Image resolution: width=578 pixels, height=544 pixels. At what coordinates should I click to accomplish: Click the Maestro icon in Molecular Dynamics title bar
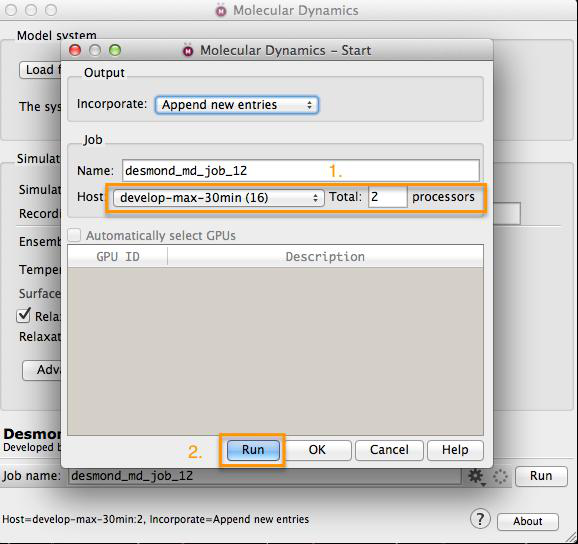pos(221,10)
